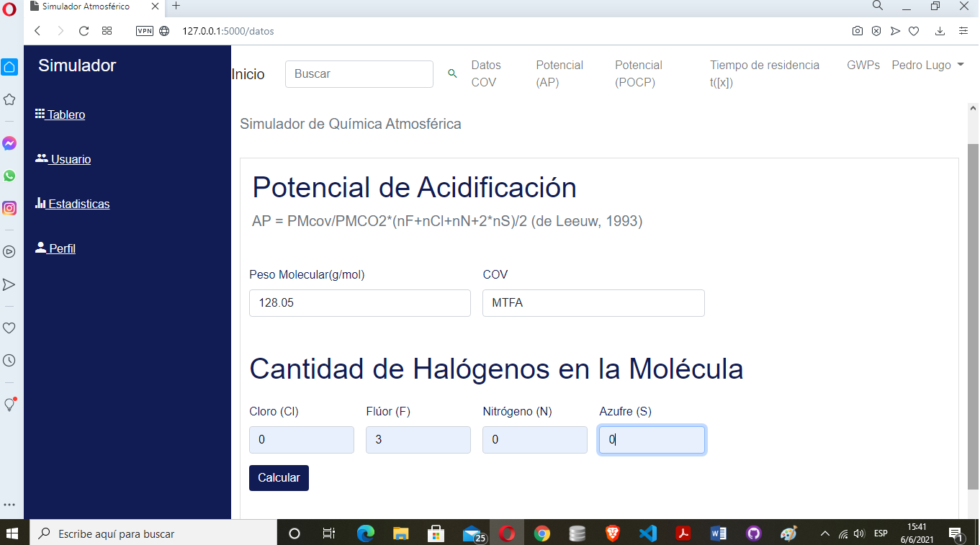Click the Inicio navbar link
The height and width of the screenshot is (545, 980).
[248, 74]
